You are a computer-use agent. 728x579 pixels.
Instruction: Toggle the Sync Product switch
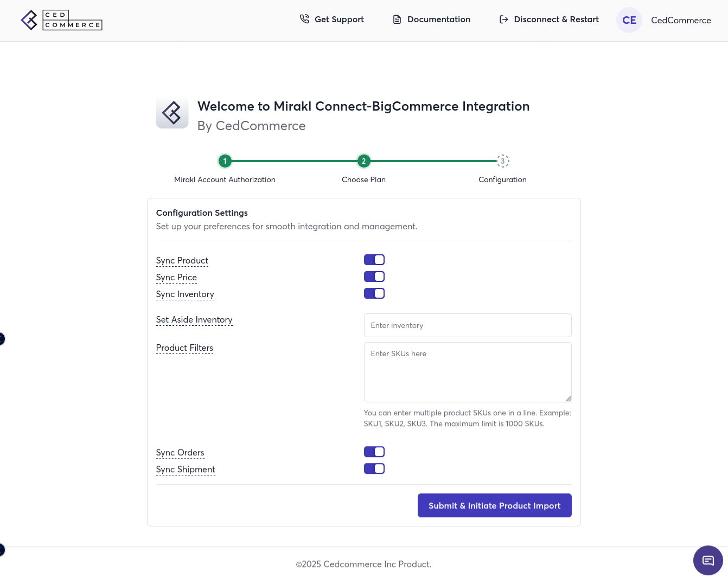pyautogui.click(x=374, y=260)
